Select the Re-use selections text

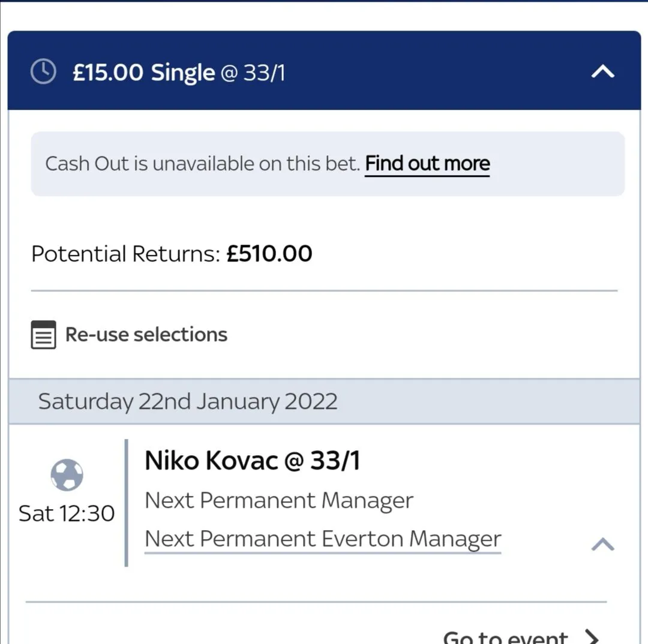click(x=146, y=335)
